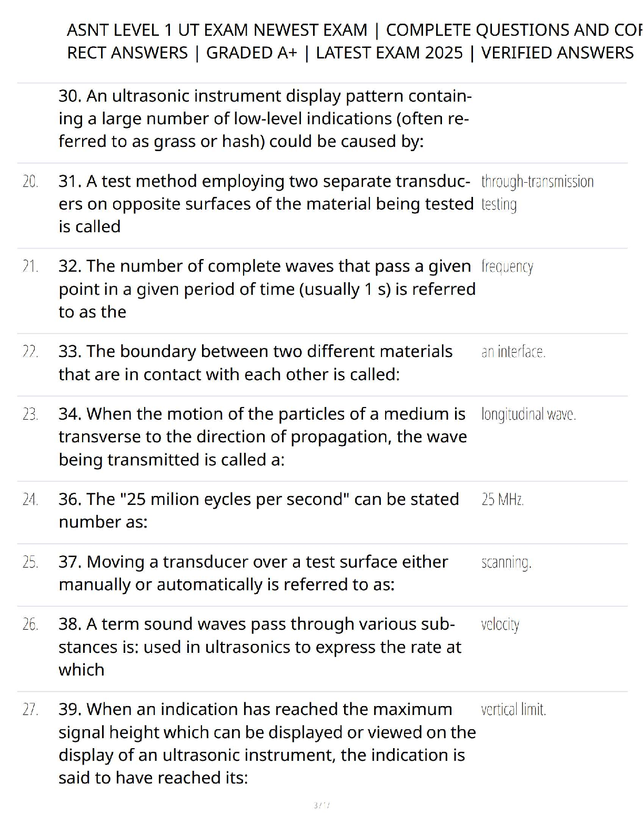
Task: Click the answer "25 MHz."
Action: pyautogui.click(x=502, y=499)
